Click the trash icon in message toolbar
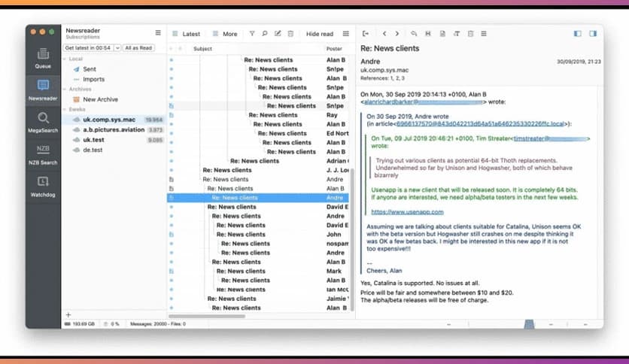The height and width of the screenshot is (364, 629). click(291, 34)
